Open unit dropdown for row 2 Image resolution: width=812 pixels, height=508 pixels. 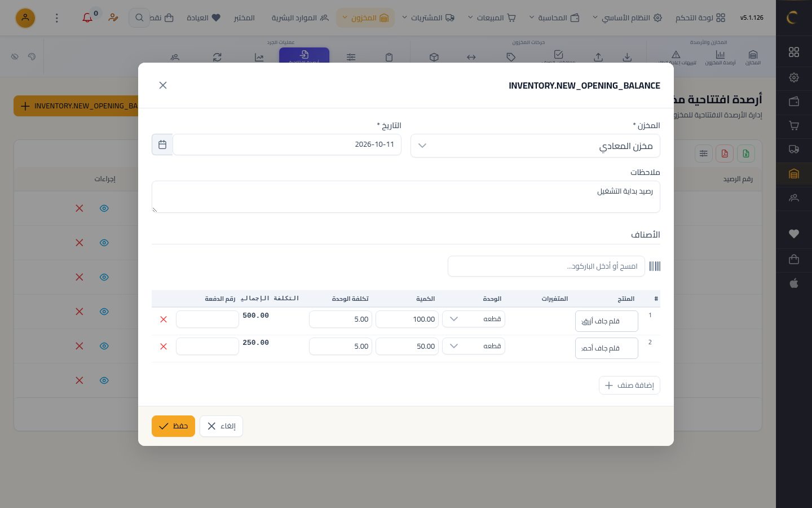[x=474, y=346]
